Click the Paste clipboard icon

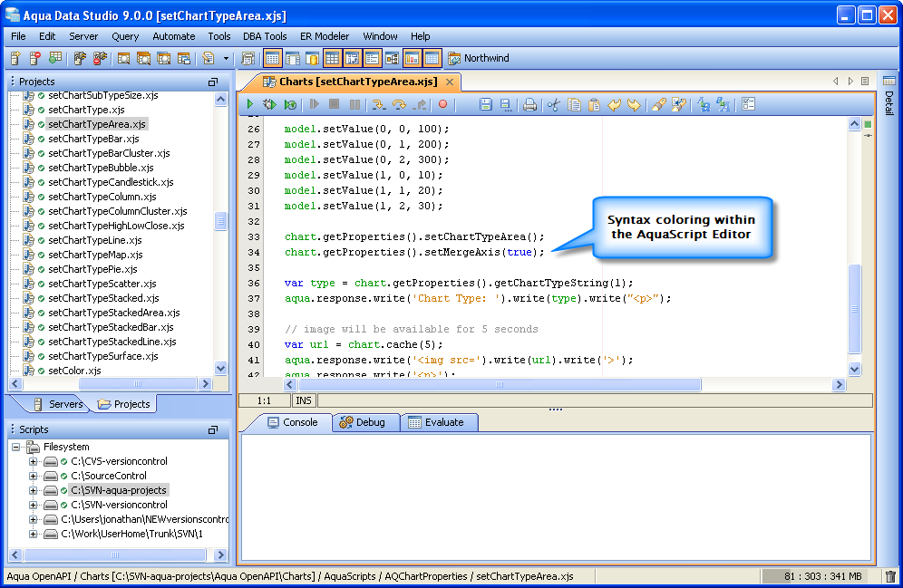(594, 105)
